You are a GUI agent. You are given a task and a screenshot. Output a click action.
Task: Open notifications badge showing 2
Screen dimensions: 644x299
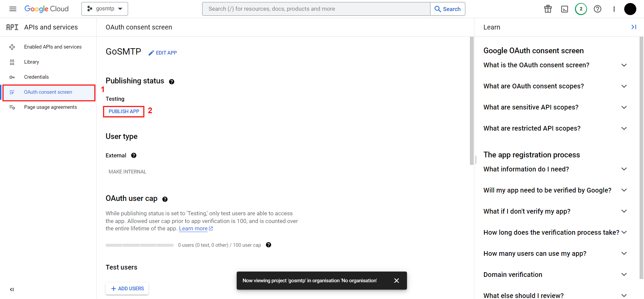tap(581, 9)
